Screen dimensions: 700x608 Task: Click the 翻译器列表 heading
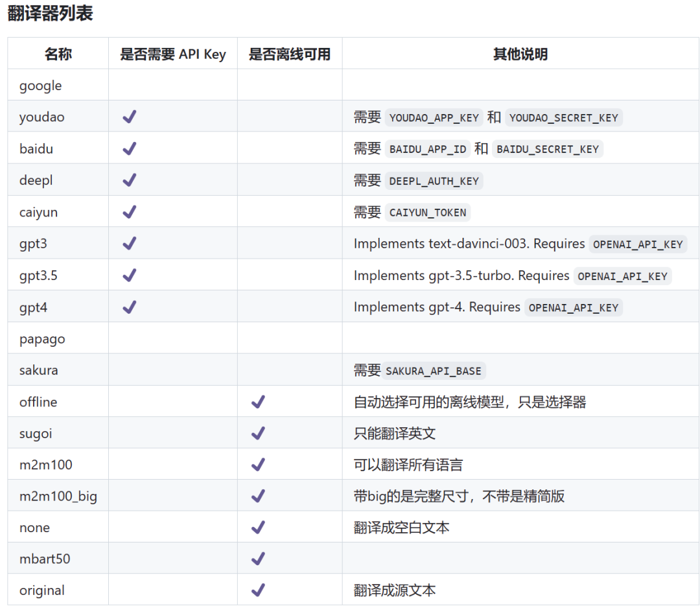tap(50, 13)
